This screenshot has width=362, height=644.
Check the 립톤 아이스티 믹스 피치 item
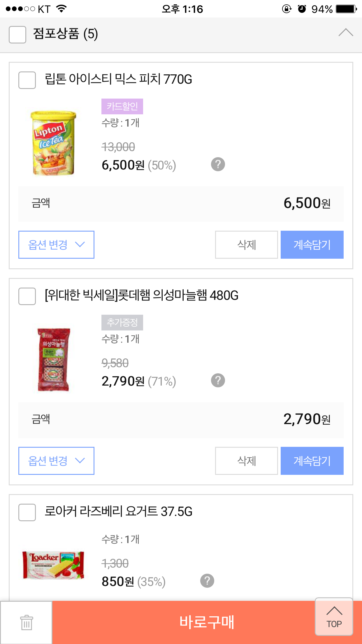[27, 80]
